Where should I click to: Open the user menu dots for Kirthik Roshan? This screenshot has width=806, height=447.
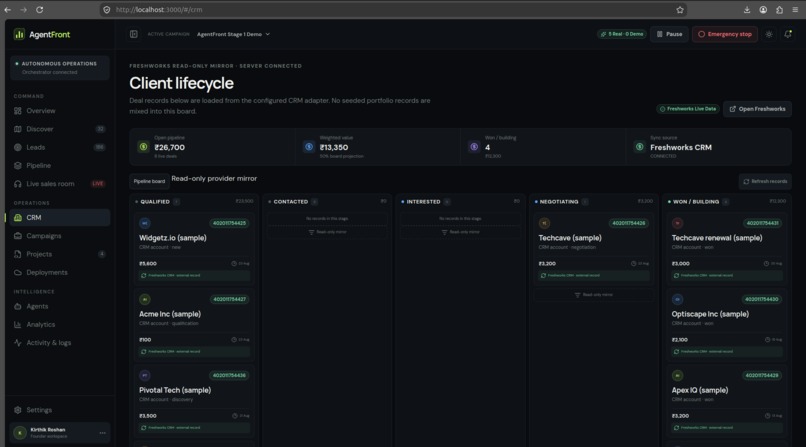point(102,433)
